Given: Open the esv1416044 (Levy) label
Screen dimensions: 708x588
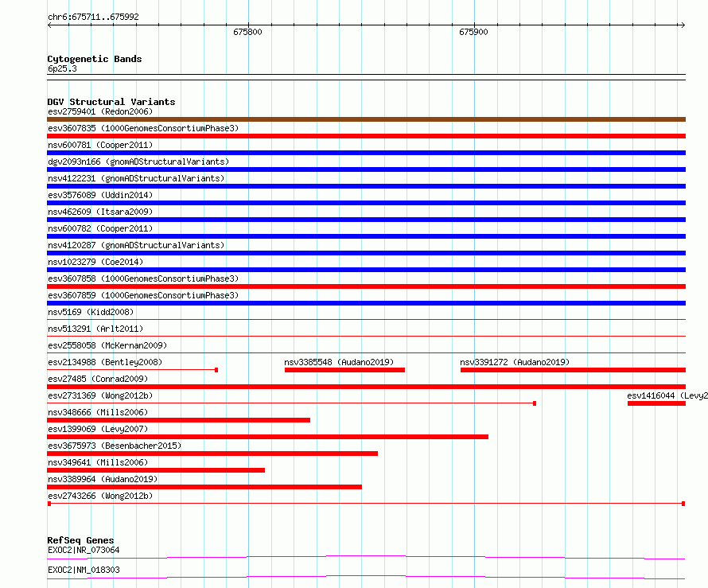Looking at the screenshot, I should click(667, 395).
